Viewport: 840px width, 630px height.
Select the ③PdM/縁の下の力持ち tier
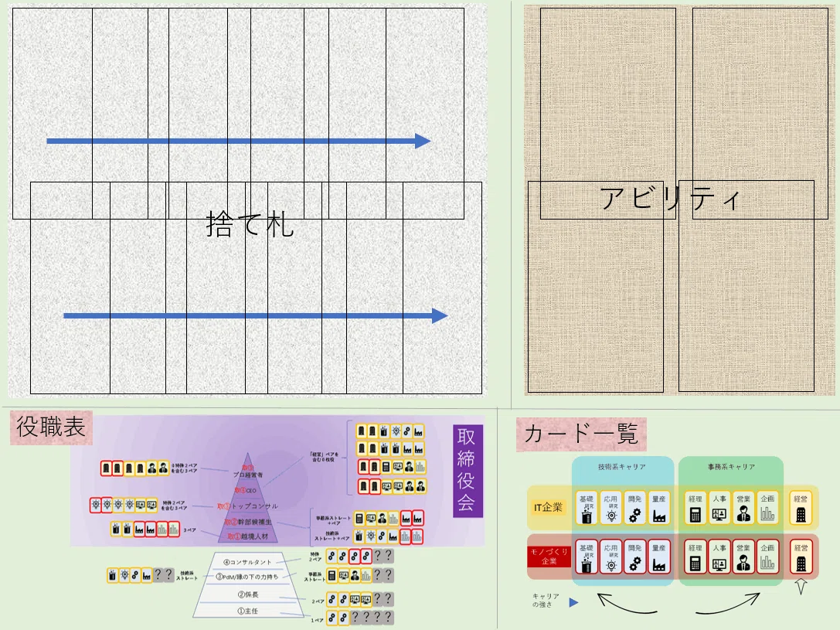coord(247,577)
